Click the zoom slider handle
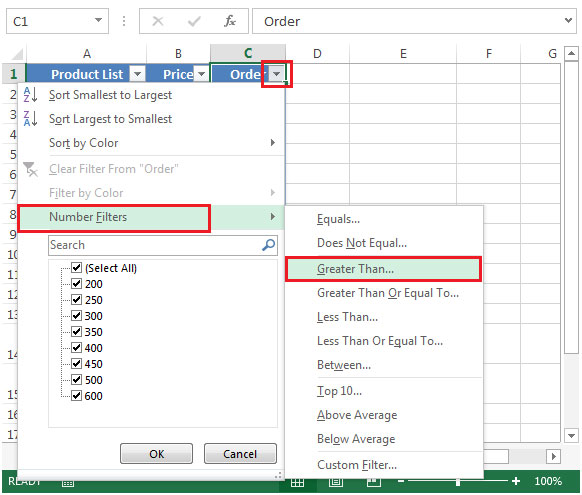This screenshot has width=582, height=495. coord(458,482)
